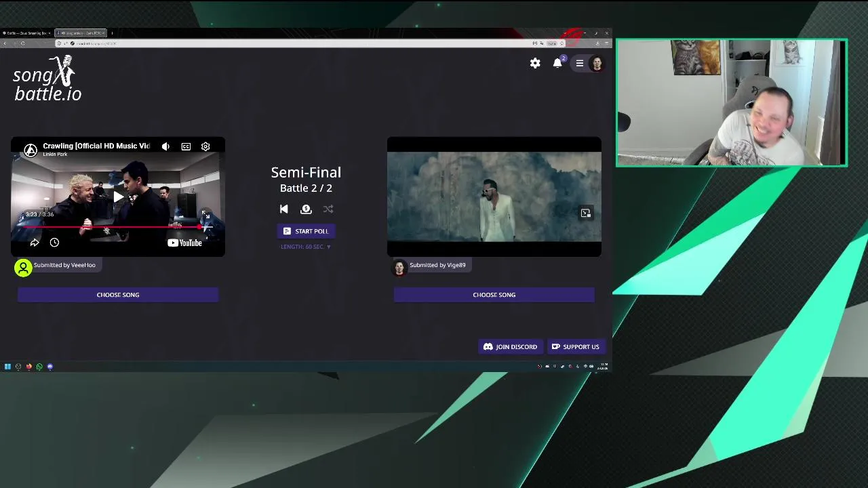The width and height of the screenshot is (868, 488).
Task: Open the hamburger menu in header
Action: (580, 63)
